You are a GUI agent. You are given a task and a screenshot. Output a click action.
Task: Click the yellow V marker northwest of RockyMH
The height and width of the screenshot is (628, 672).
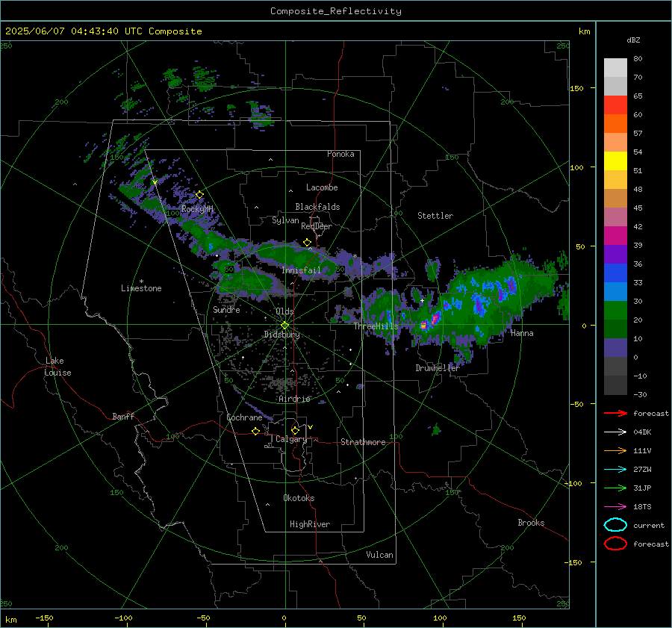point(155,182)
